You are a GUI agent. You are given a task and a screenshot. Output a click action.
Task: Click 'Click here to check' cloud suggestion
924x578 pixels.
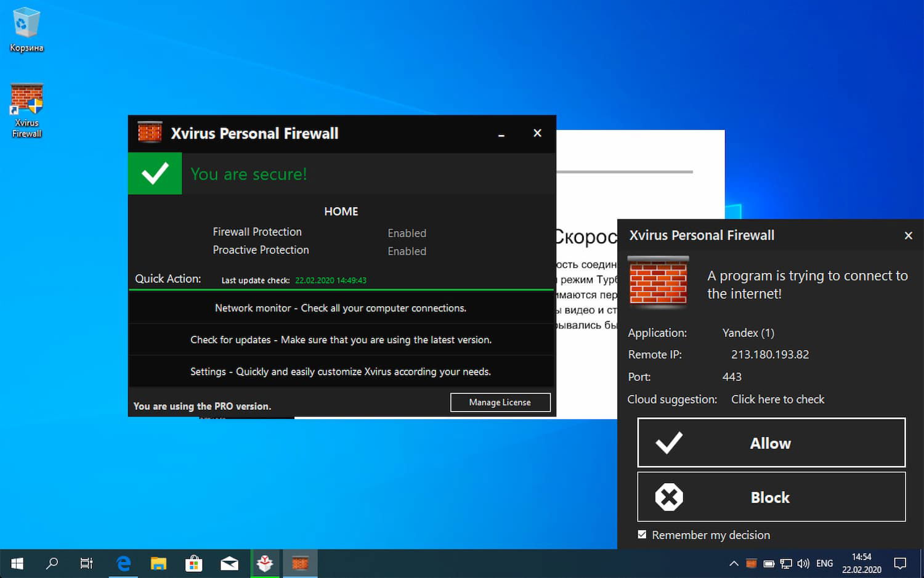click(777, 399)
